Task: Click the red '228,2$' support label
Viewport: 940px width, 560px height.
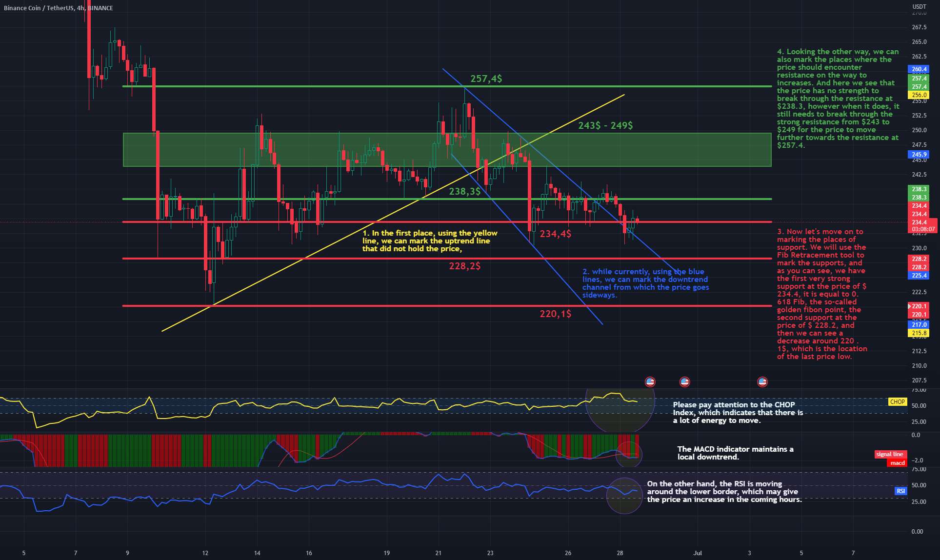Action: pos(464,266)
